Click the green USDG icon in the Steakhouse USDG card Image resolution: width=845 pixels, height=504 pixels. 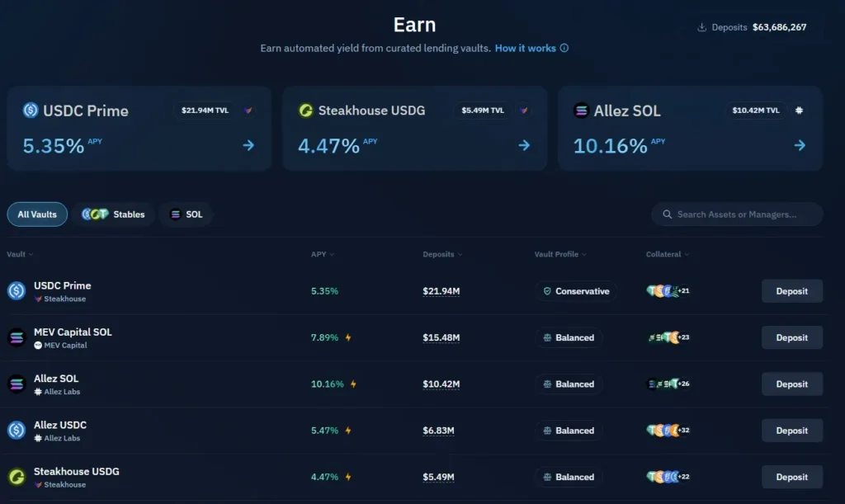coord(306,111)
